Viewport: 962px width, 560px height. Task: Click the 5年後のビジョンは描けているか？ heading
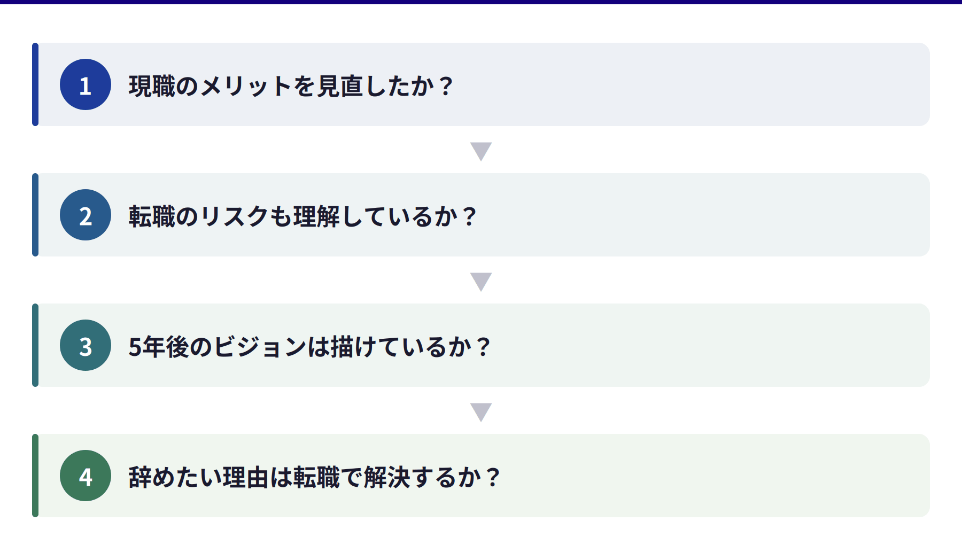(x=310, y=346)
